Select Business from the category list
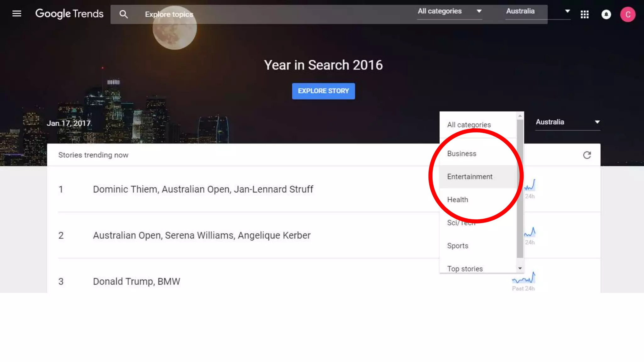 [462, 154]
